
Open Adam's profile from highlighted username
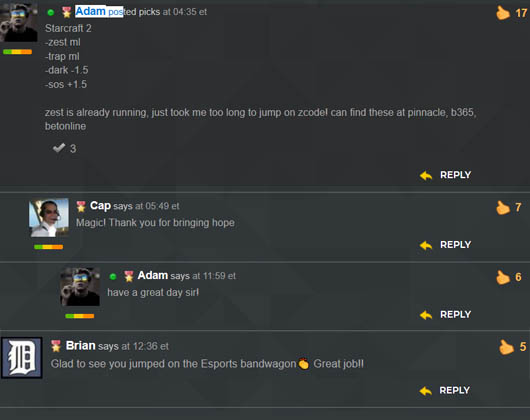[90, 11]
